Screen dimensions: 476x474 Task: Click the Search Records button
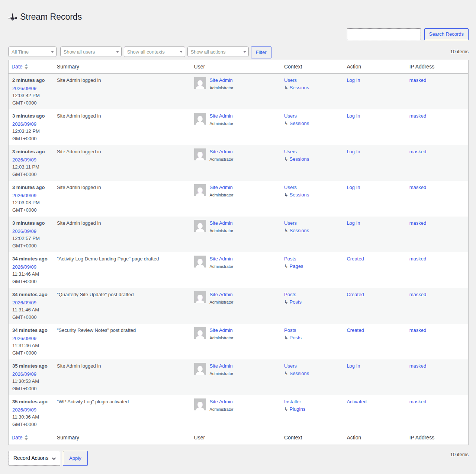(x=446, y=34)
